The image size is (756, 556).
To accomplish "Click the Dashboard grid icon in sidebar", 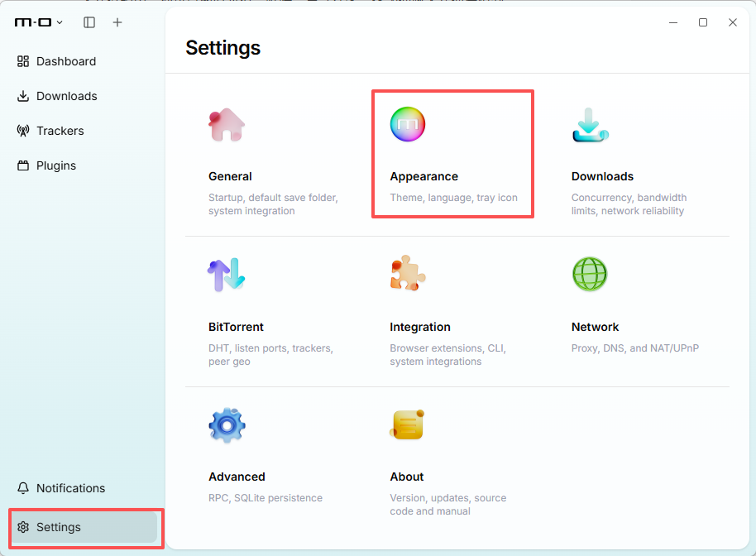I will click(x=23, y=61).
